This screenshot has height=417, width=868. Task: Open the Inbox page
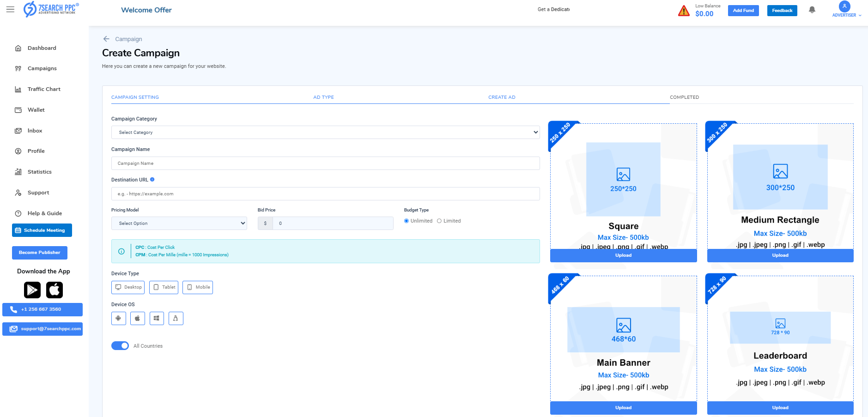pyautogui.click(x=35, y=131)
